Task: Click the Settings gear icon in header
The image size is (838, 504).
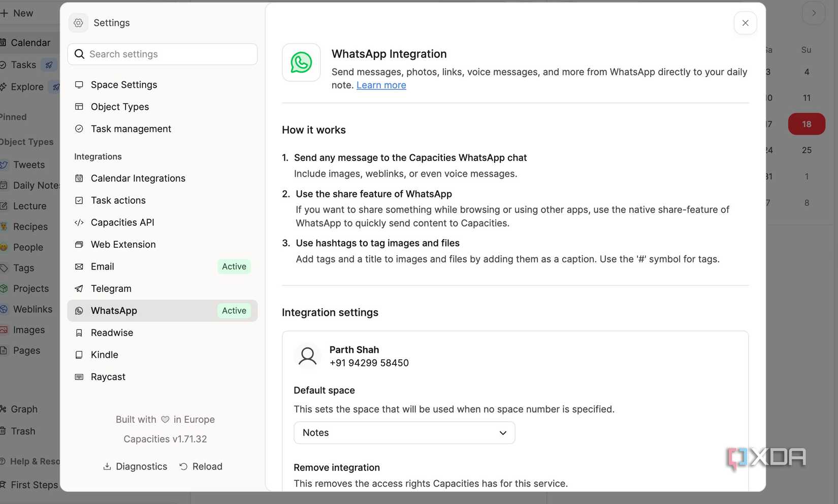Action: pyautogui.click(x=78, y=23)
